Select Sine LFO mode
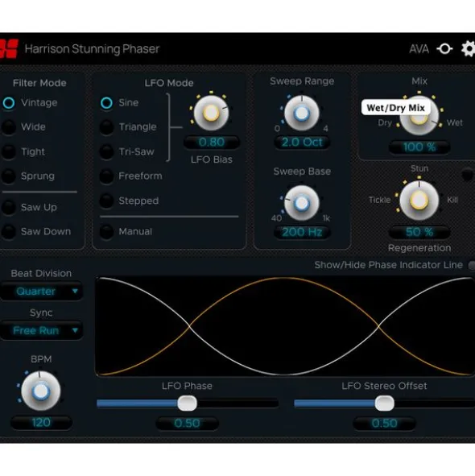This screenshot has height=476, width=475. tap(106, 103)
